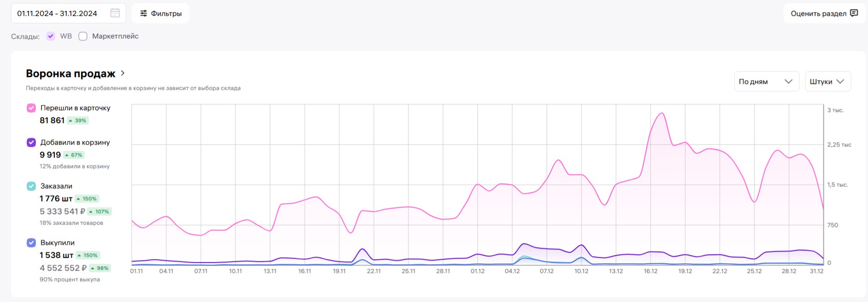Enable the Маркетплейс warehouse checkbox

pyautogui.click(x=83, y=36)
